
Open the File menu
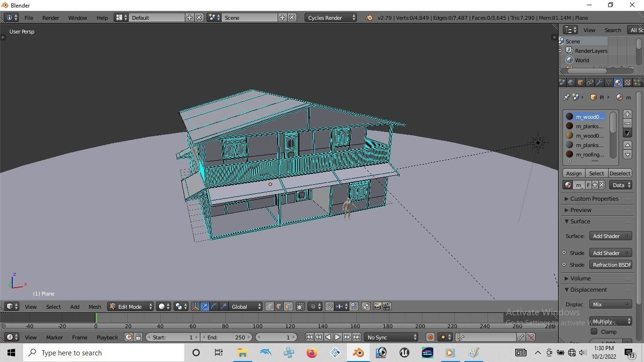pos(29,17)
